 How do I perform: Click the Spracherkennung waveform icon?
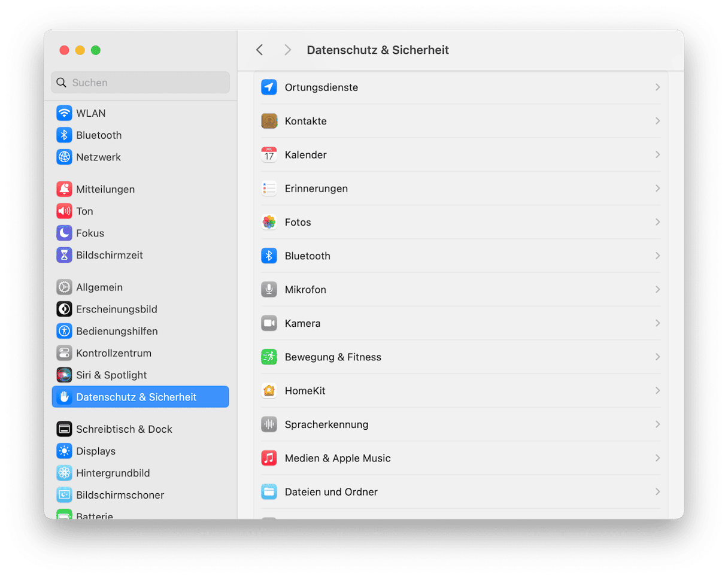[269, 424]
